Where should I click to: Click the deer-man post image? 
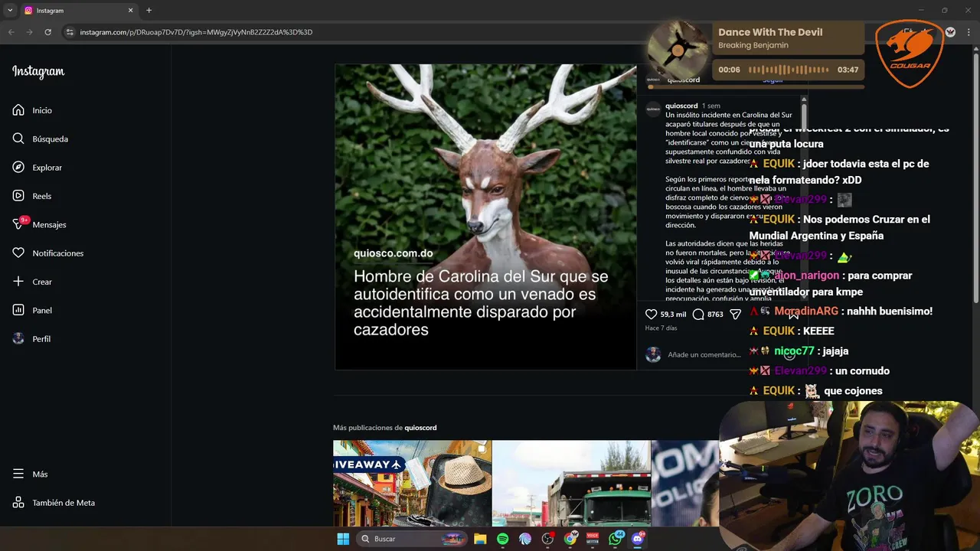point(485,217)
